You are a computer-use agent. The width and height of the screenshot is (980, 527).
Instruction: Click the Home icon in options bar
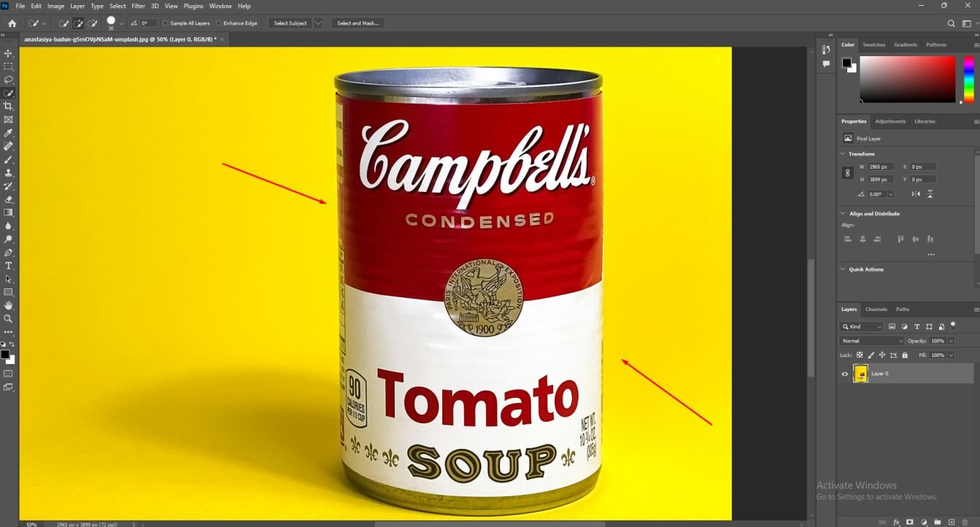coord(12,23)
